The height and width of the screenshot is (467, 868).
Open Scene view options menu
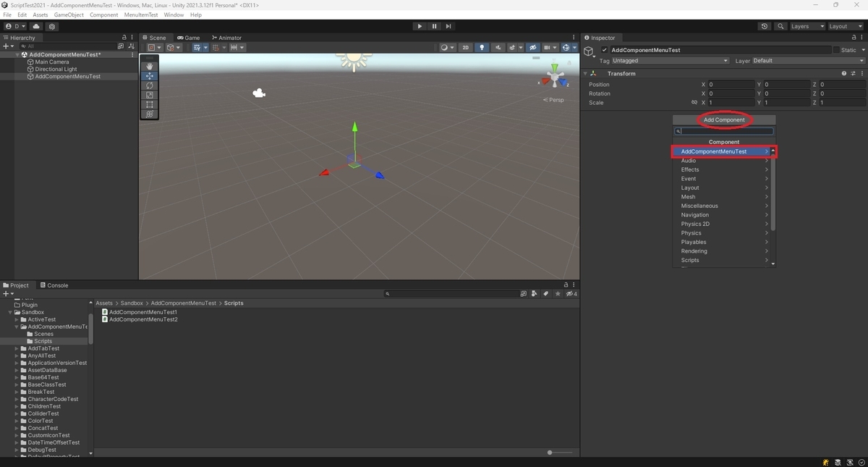click(x=575, y=38)
